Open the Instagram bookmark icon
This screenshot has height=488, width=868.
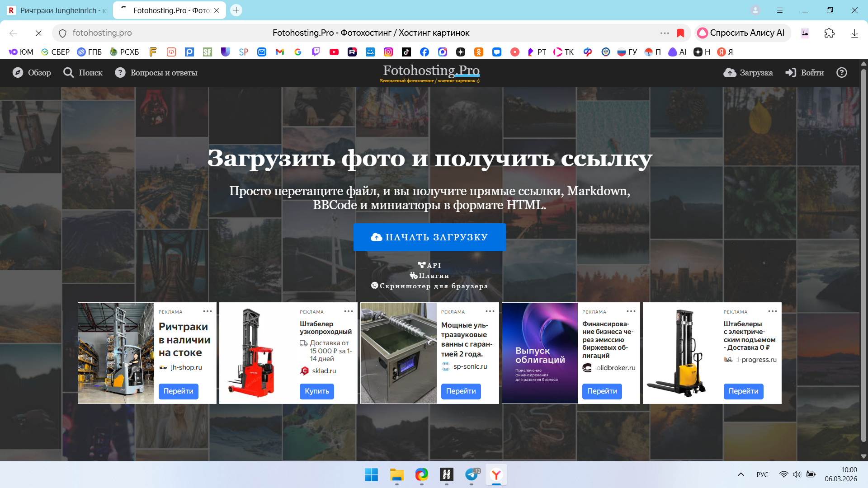point(388,52)
